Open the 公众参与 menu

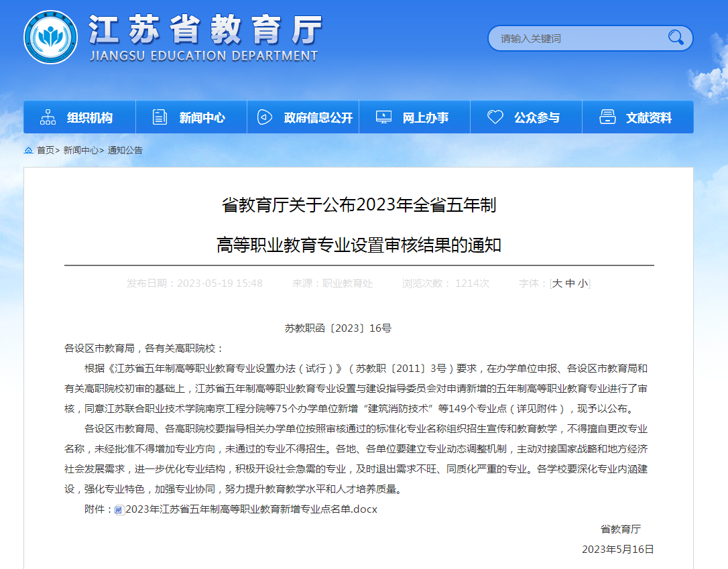tap(526, 117)
